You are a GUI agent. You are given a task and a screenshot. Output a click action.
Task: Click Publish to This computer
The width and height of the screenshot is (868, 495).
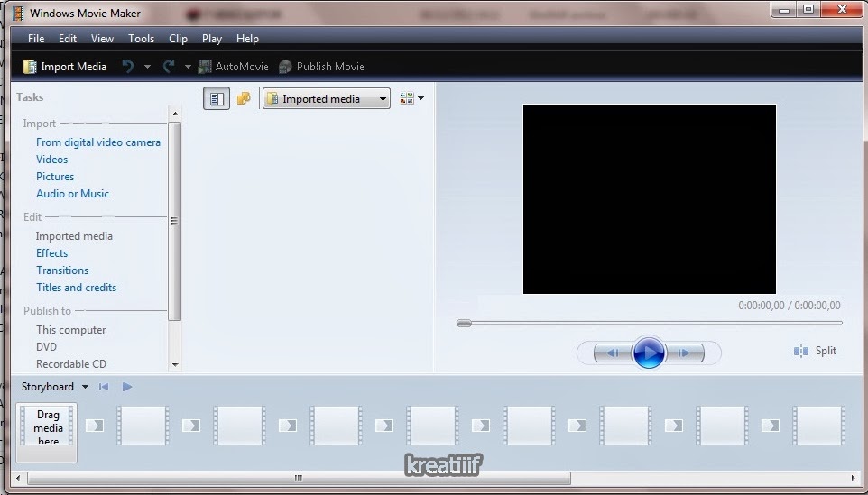click(71, 330)
